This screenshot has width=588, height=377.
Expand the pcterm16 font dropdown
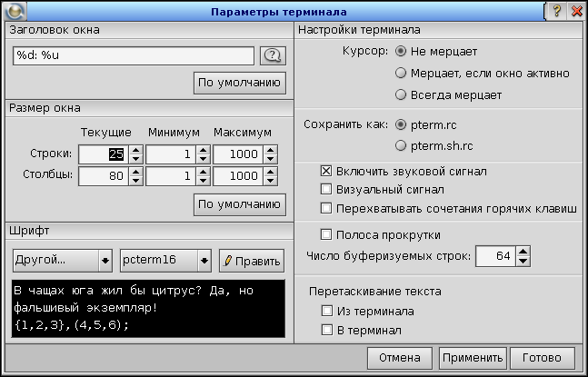pos(165,261)
